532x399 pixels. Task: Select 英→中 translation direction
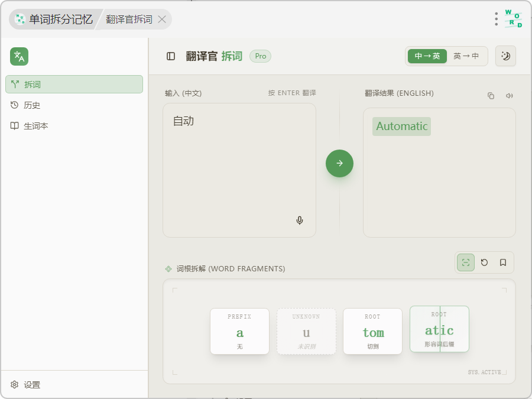(x=466, y=56)
